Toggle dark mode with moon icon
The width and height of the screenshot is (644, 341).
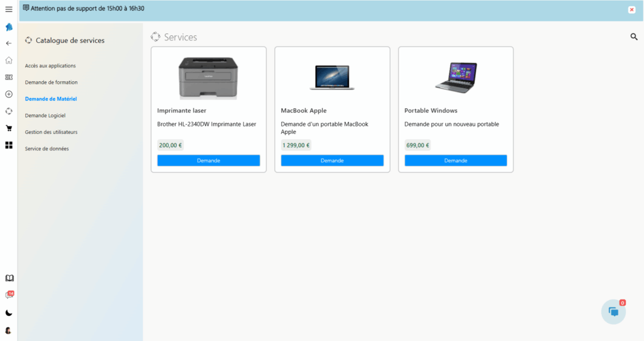pyautogui.click(x=9, y=313)
